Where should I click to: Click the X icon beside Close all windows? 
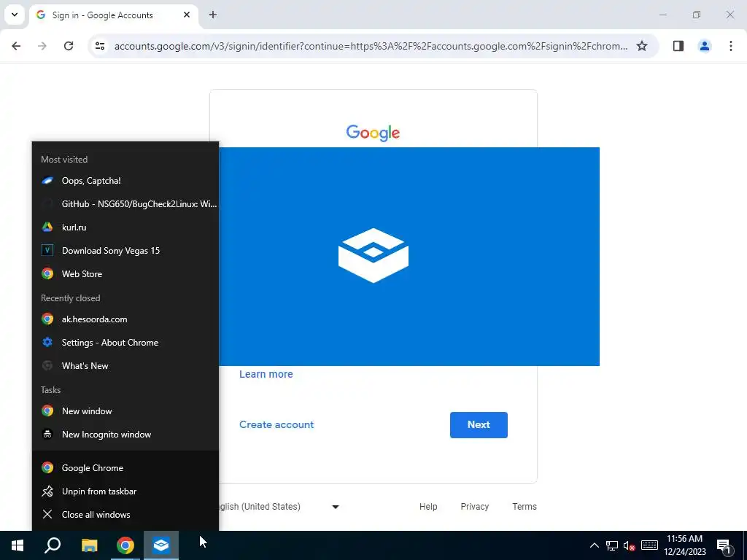pos(47,514)
